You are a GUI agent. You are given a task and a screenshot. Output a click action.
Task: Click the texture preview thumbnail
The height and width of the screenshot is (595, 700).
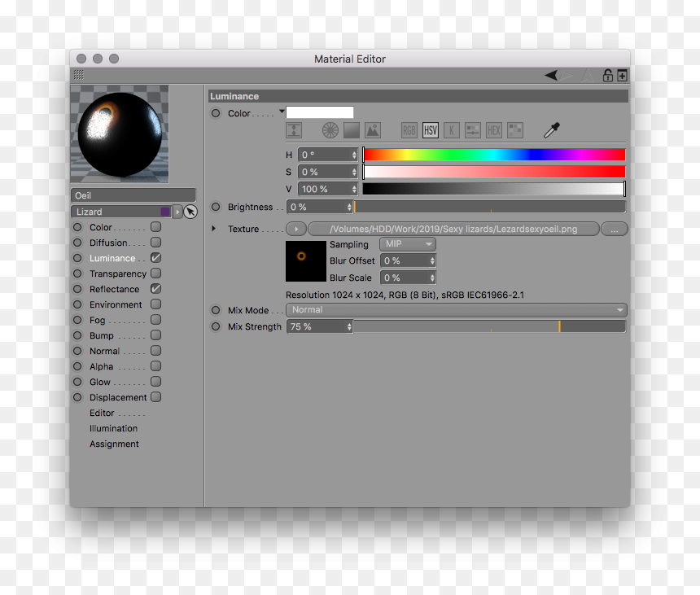(306, 261)
